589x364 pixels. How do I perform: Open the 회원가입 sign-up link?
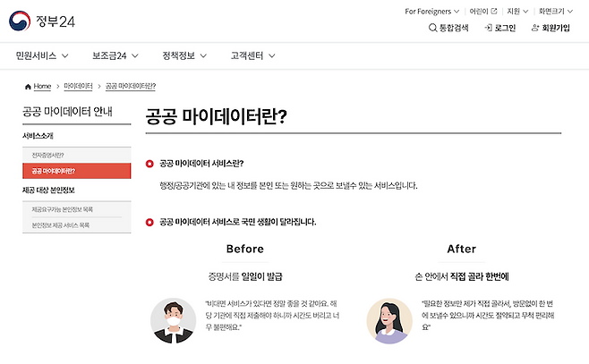tap(551, 28)
